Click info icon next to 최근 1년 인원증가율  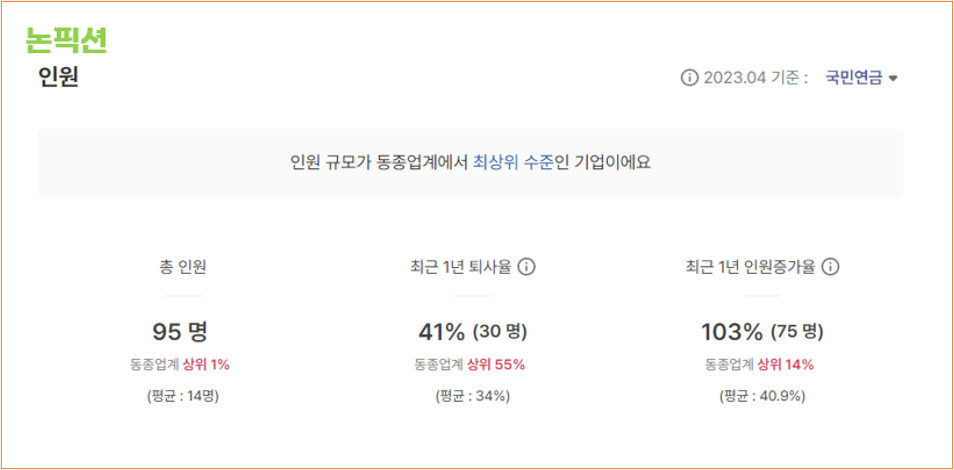point(830,267)
